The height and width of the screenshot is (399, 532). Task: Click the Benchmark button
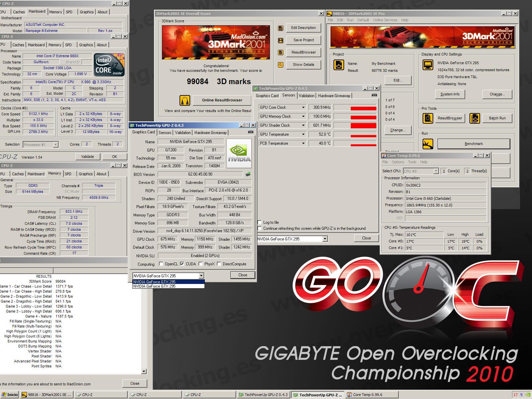pos(473,144)
